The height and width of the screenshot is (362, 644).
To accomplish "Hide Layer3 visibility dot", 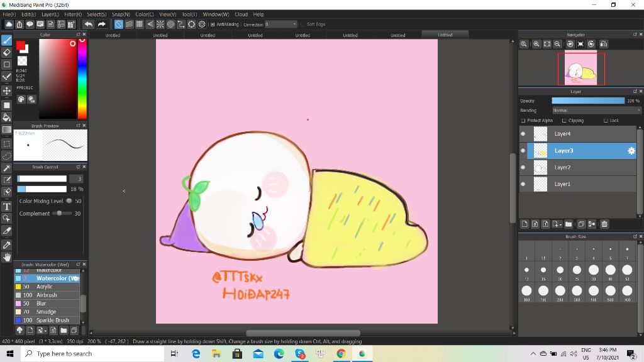I will point(523,151).
